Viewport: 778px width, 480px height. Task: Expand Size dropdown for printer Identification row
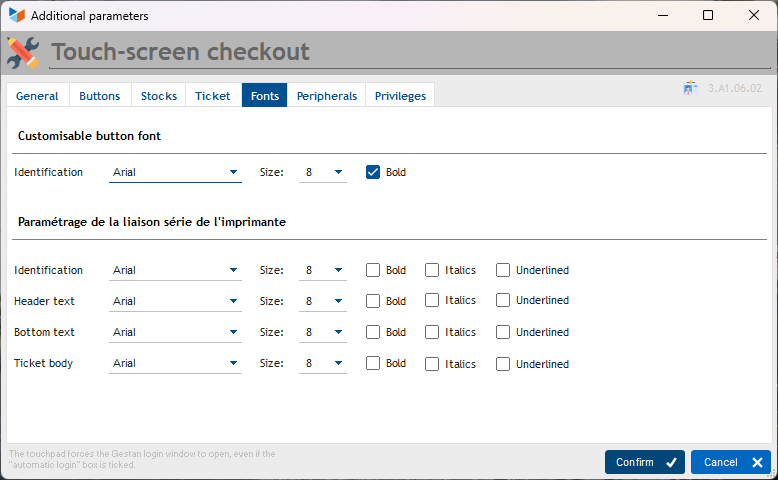click(x=323, y=270)
